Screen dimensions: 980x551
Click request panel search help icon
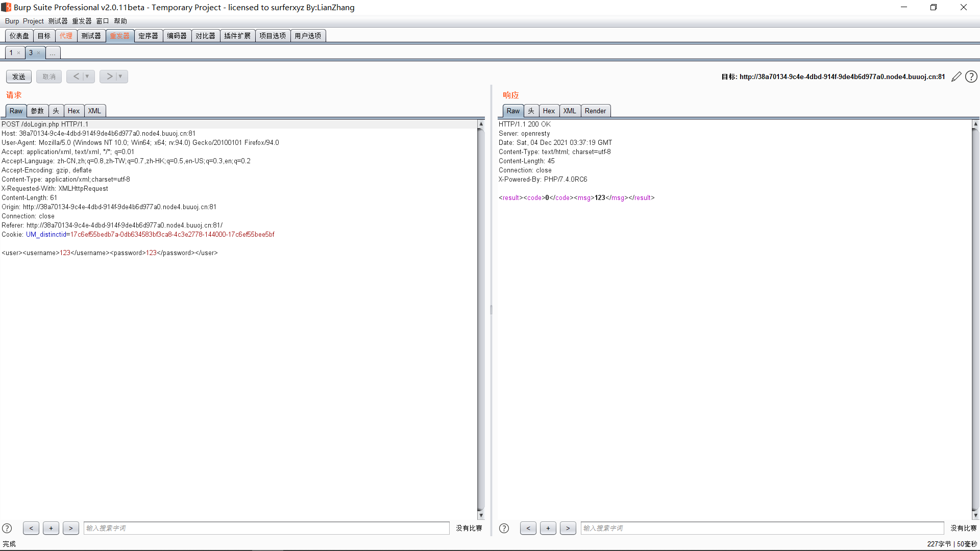(7, 528)
